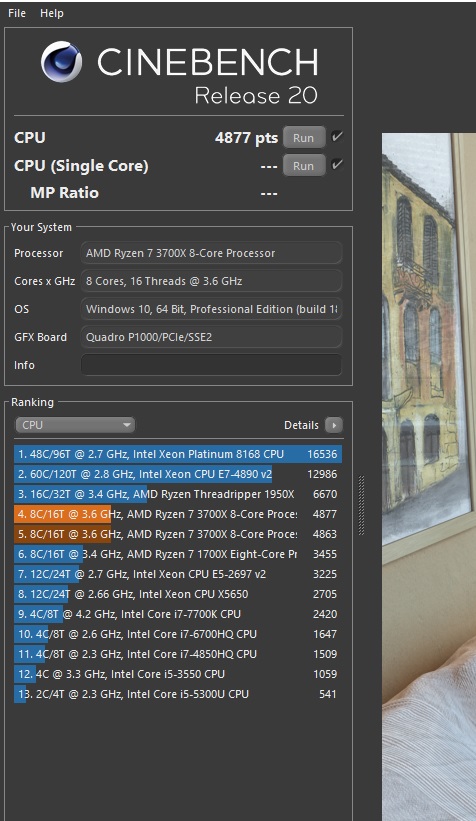Screen dimensions: 476x821
Task: Toggle the CPU test checkbox
Action: point(337,137)
